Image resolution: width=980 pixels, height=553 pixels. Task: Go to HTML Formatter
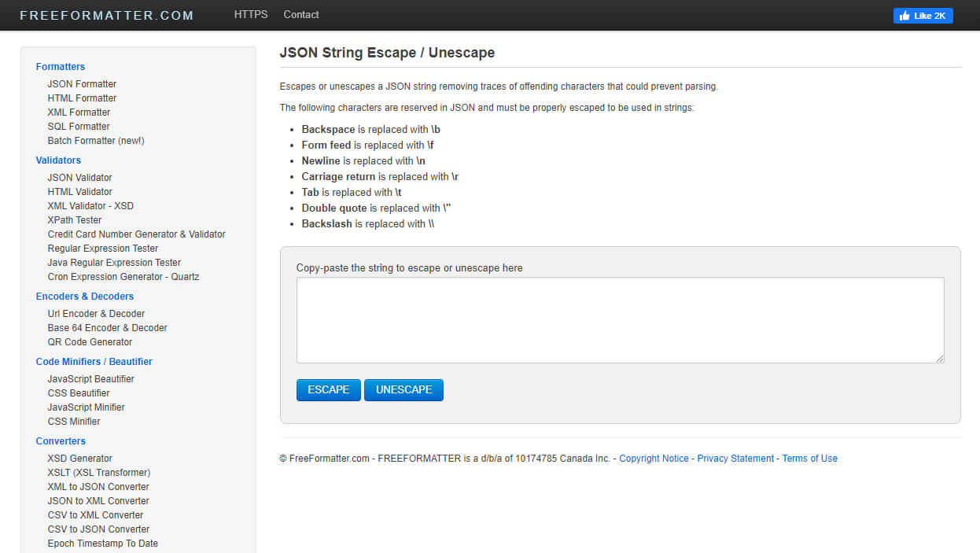pos(82,98)
